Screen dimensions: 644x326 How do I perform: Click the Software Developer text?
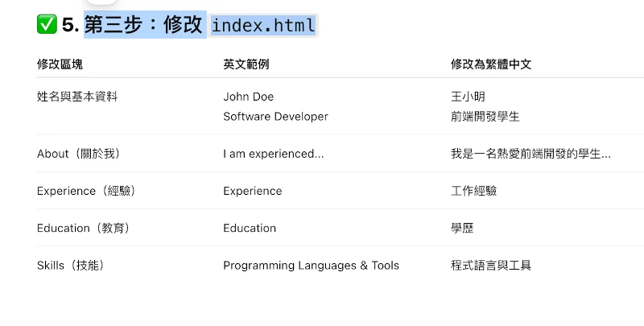pos(275,116)
